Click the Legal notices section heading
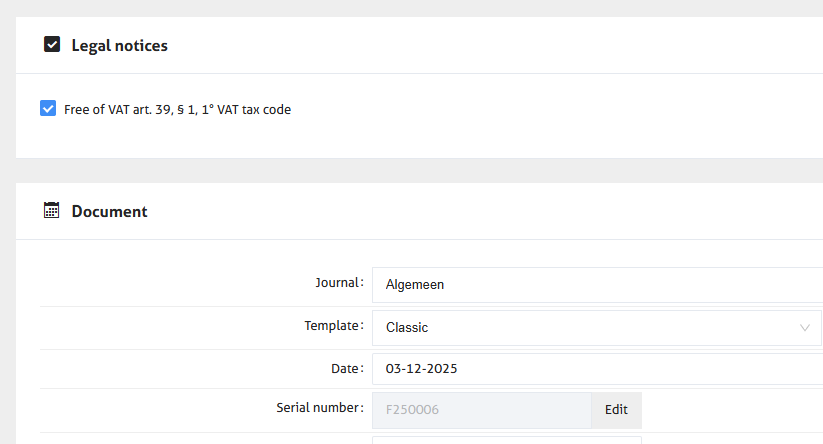This screenshot has height=444, width=823. (x=119, y=45)
